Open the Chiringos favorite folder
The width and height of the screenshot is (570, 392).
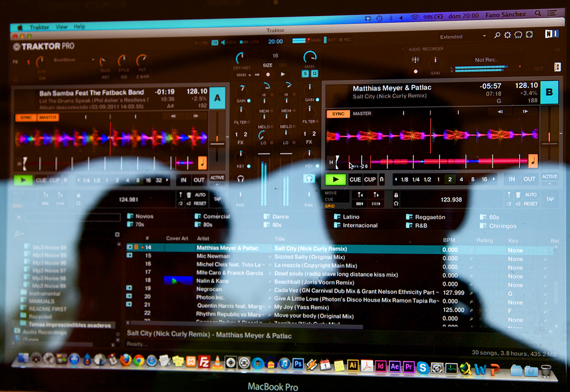pos(498,226)
